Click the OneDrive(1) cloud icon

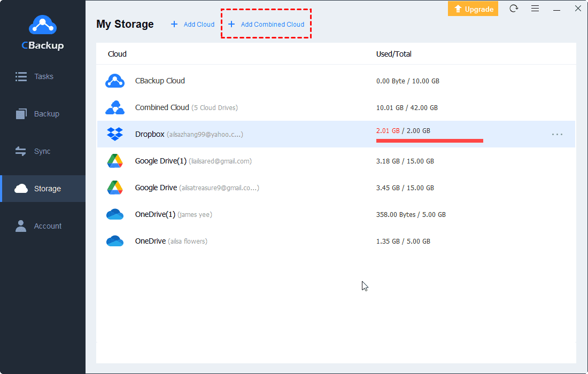pyautogui.click(x=115, y=214)
